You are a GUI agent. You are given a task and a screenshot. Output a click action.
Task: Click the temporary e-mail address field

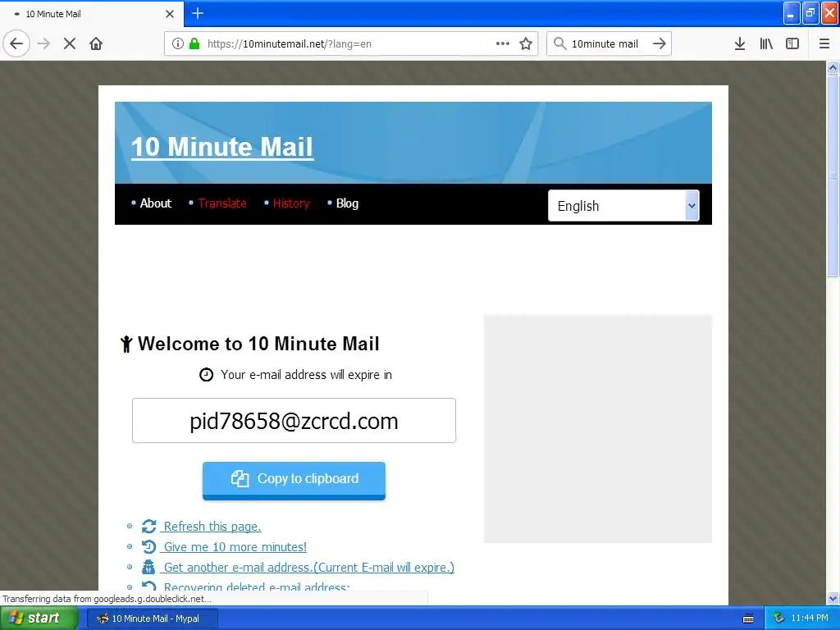[294, 421]
